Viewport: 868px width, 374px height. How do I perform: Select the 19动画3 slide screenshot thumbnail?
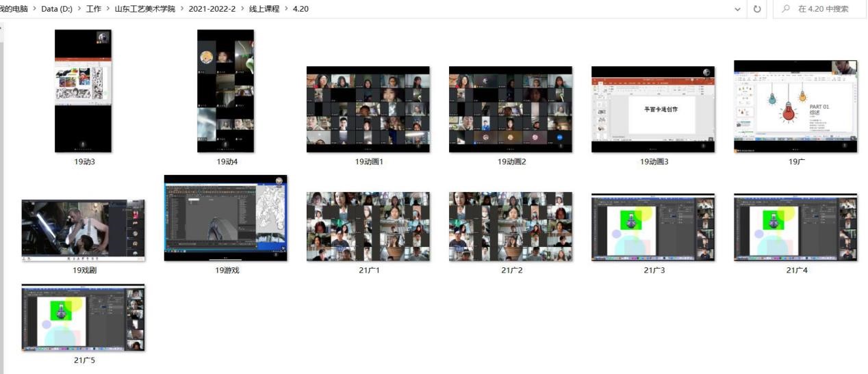[x=652, y=109]
